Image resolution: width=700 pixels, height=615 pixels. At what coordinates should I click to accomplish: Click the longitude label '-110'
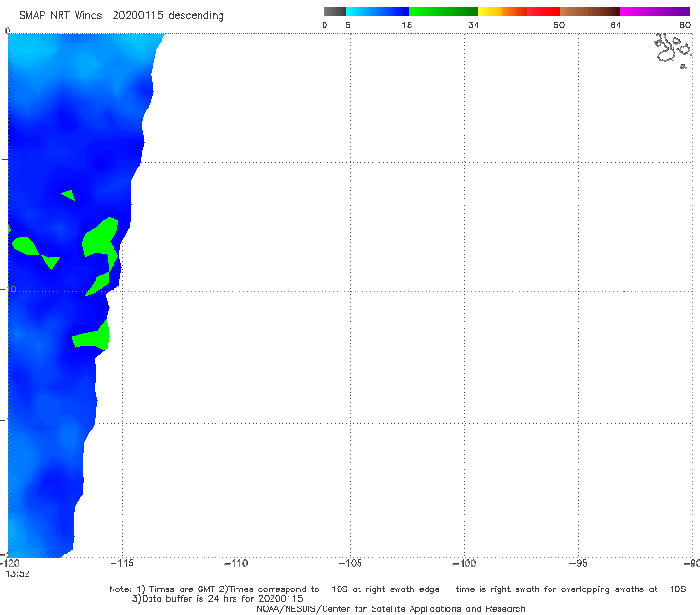click(x=236, y=563)
